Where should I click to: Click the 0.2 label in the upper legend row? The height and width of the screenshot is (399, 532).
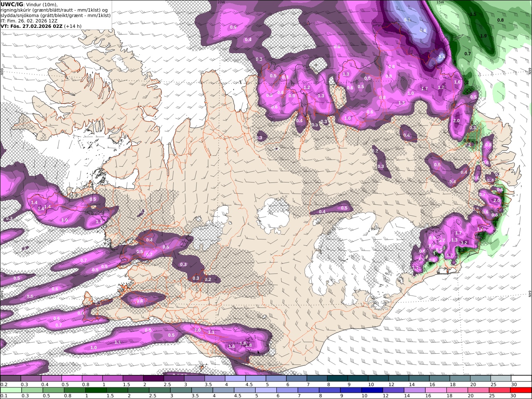[4, 384]
